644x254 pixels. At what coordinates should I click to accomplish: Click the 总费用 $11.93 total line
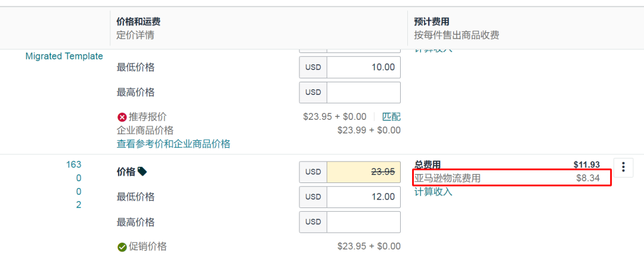(x=507, y=165)
